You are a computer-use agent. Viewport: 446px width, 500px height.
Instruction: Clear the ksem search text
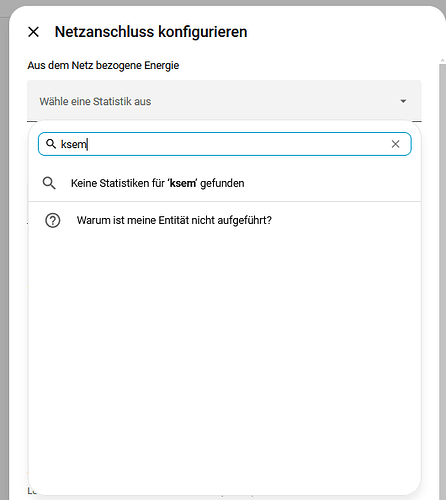coord(395,144)
